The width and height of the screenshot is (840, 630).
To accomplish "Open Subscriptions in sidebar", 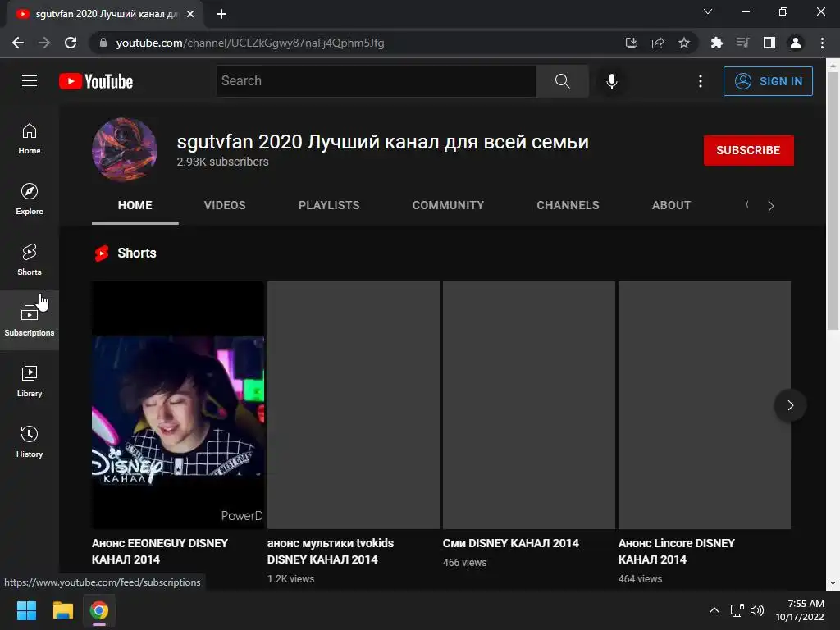I will (30, 321).
